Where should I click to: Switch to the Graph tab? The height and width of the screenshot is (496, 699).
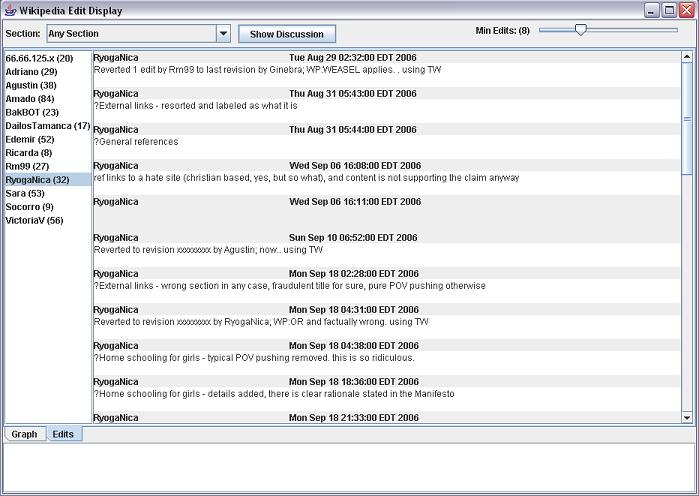tap(25, 434)
